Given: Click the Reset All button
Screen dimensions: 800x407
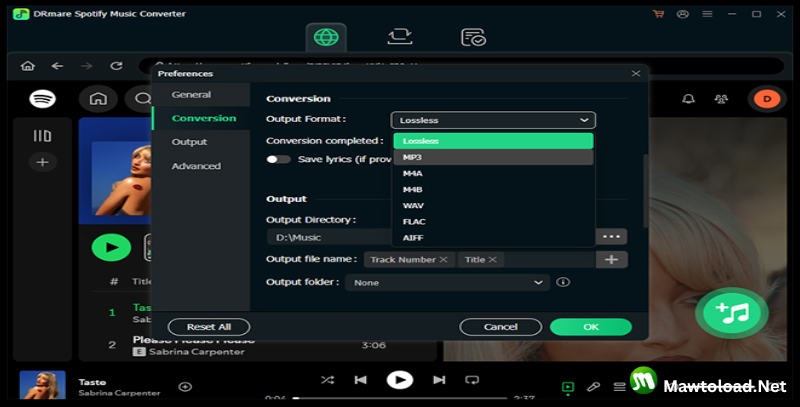Looking at the screenshot, I should click(209, 327).
